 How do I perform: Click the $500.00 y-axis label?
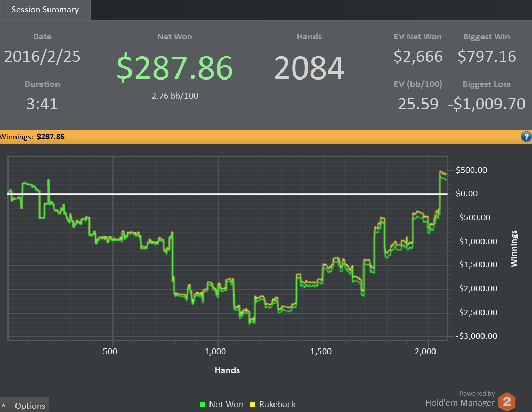tap(471, 170)
